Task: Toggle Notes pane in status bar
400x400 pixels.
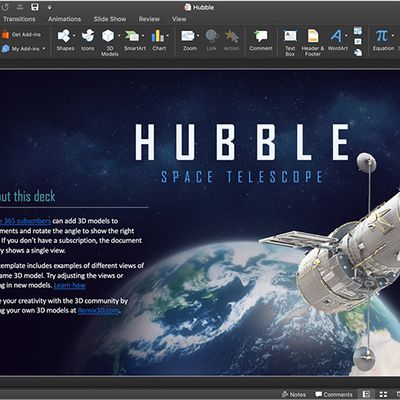Action: coord(294,394)
